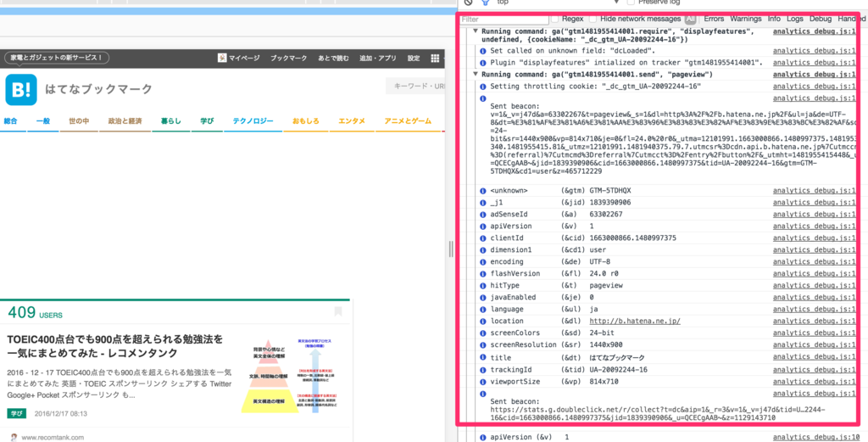868x442 pixels.
Task: Click info icon next to 'dcLoaded' message
Action: click(482, 50)
